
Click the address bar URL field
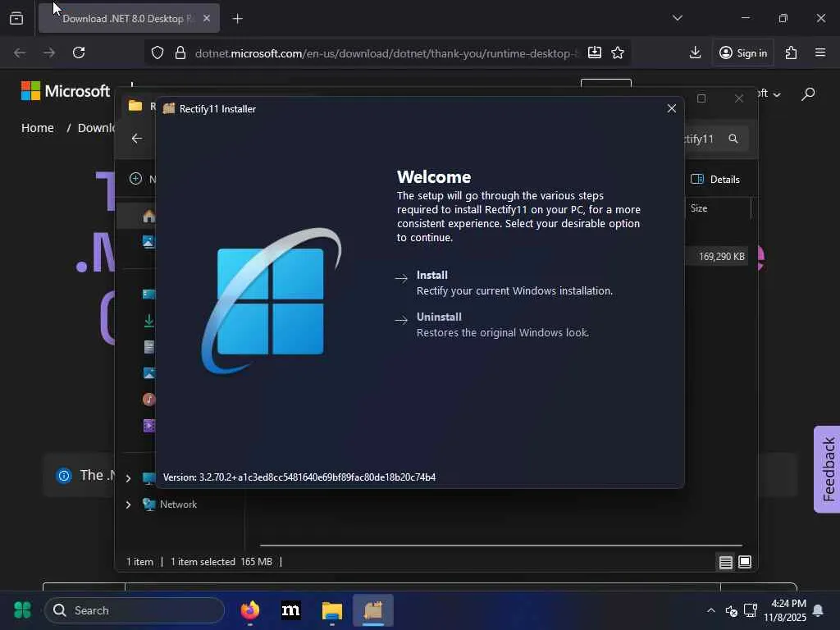click(x=387, y=53)
